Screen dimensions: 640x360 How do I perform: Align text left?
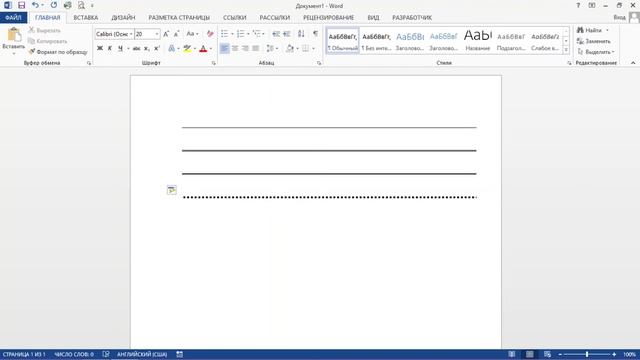click(224, 48)
